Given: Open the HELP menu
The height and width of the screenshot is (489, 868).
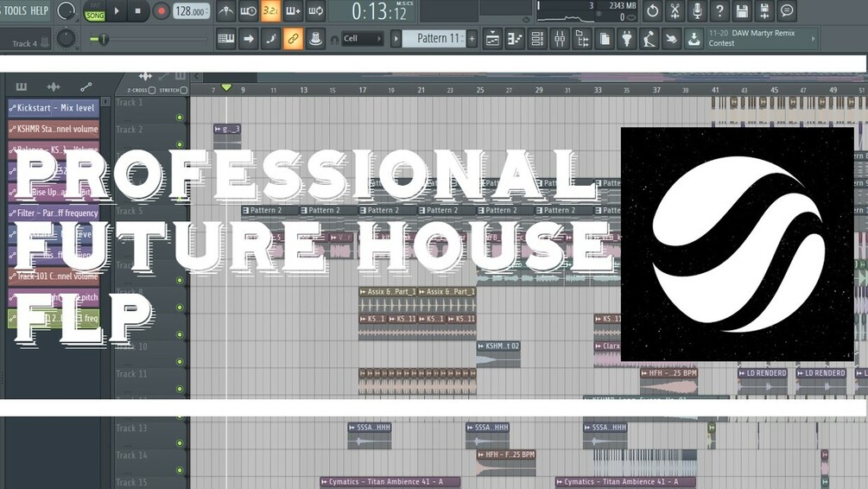Looking at the screenshot, I should (x=40, y=10).
